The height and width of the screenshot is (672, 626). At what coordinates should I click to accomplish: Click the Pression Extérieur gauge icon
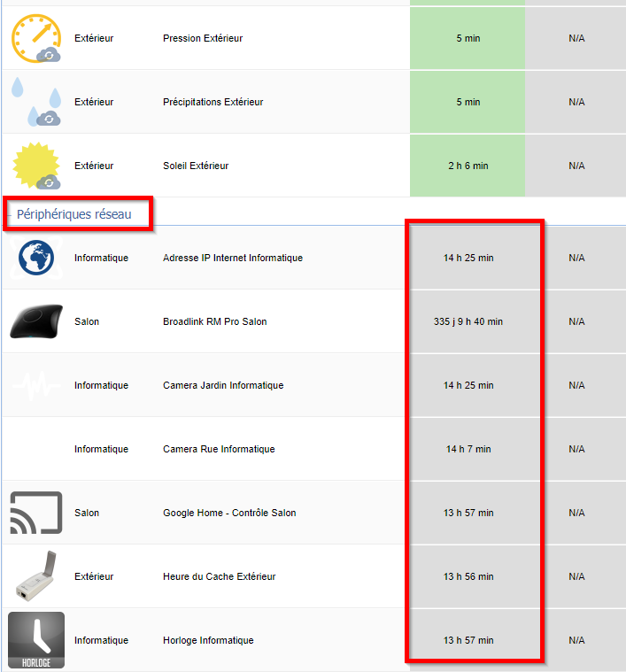click(36, 38)
